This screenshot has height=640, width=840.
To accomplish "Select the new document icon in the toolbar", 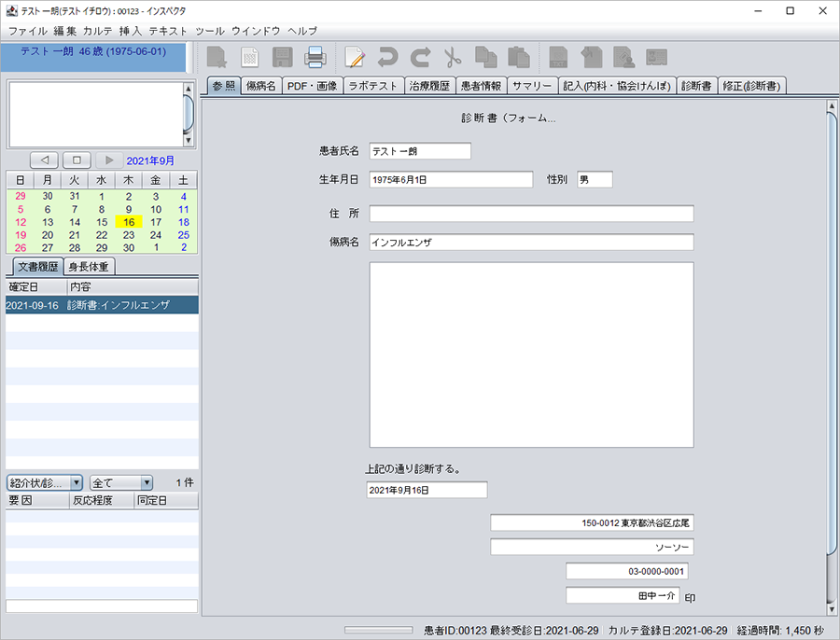I will pos(217,57).
